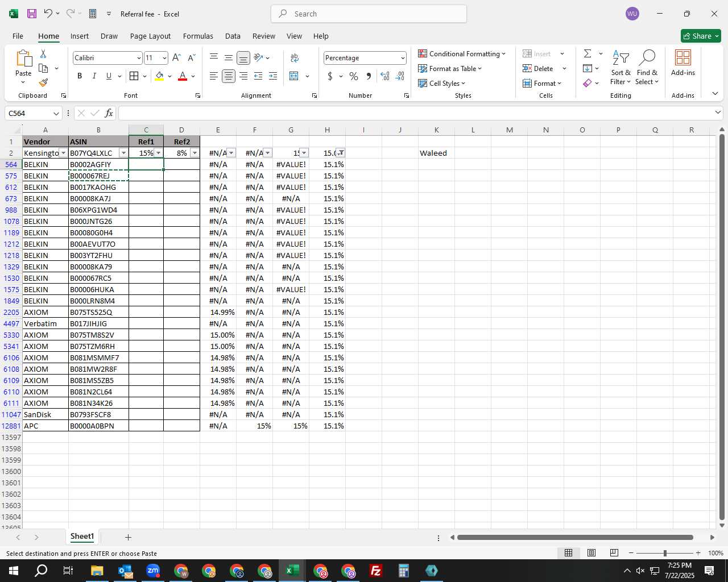728x582 pixels.
Task: Click the Cut scissors icon
Action: (x=43, y=53)
